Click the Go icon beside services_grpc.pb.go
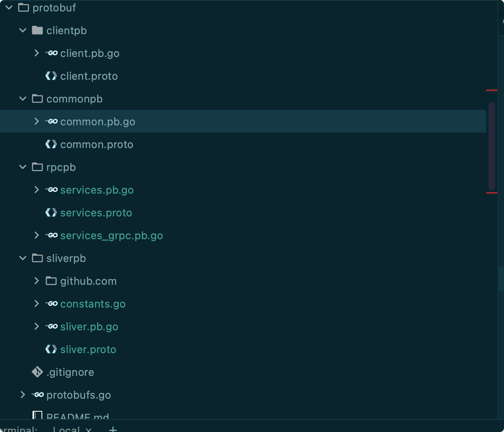The width and height of the screenshot is (504, 432). point(51,235)
